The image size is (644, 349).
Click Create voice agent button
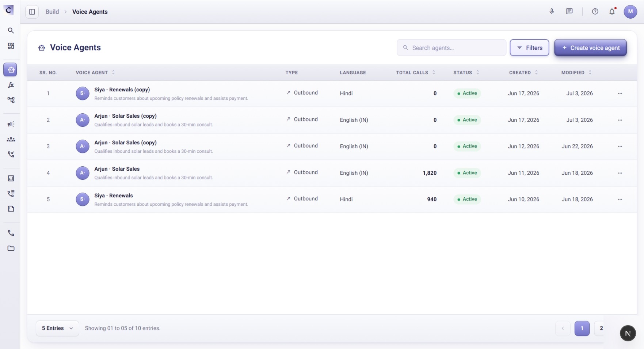[590, 48]
